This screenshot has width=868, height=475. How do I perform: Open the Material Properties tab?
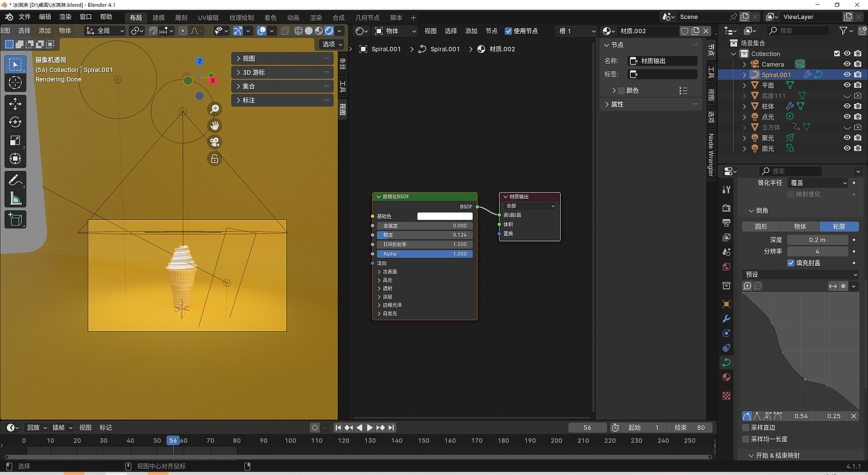[x=726, y=377]
